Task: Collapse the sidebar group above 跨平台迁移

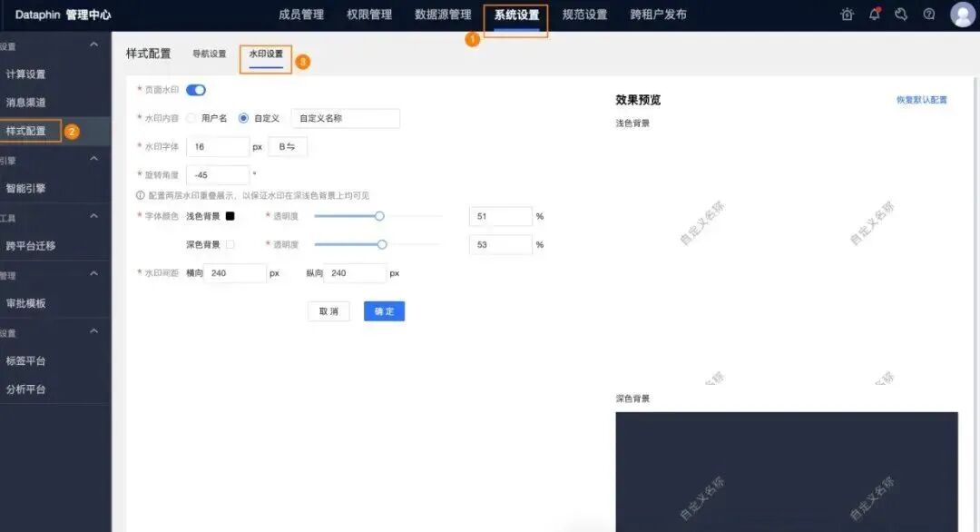Action: point(93,216)
